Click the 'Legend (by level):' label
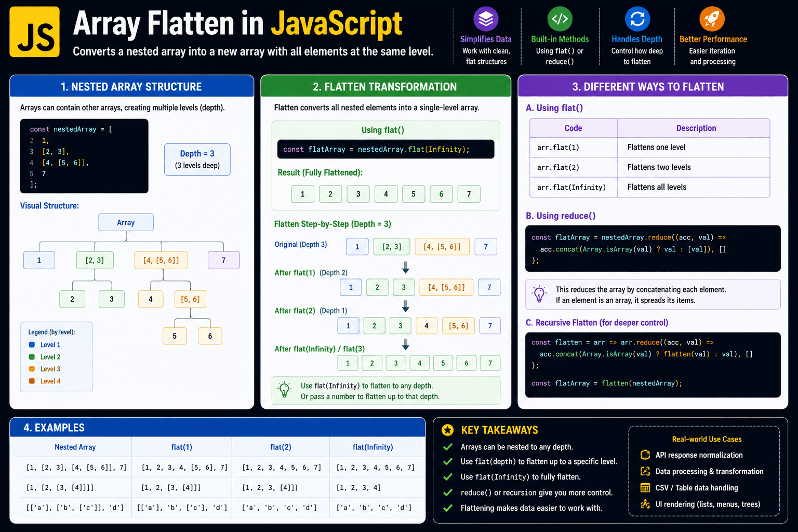Image resolution: width=798 pixels, height=532 pixels. (x=51, y=332)
